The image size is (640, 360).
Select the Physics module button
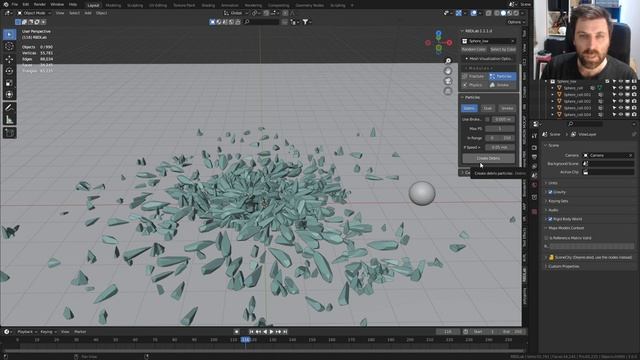pyautogui.click(x=475, y=85)
